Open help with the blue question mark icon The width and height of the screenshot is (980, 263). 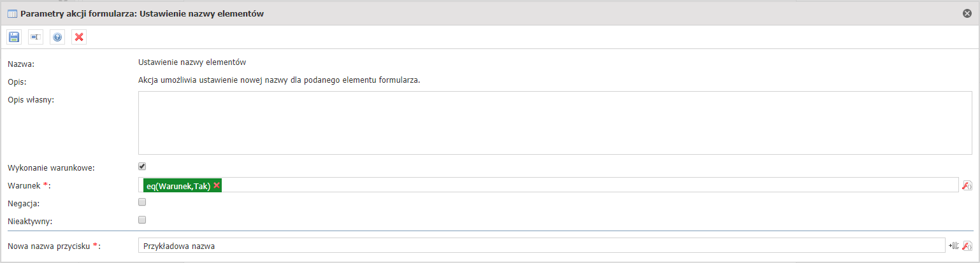click(x=57, y=38)
